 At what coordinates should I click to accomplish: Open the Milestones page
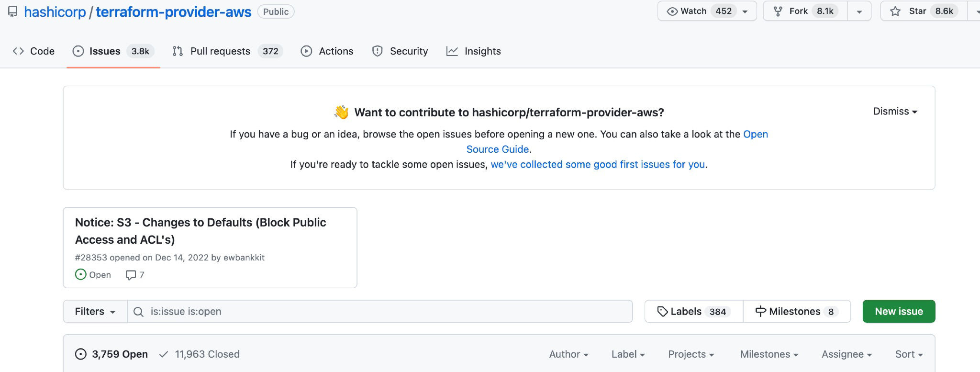[x=797, y=311]
